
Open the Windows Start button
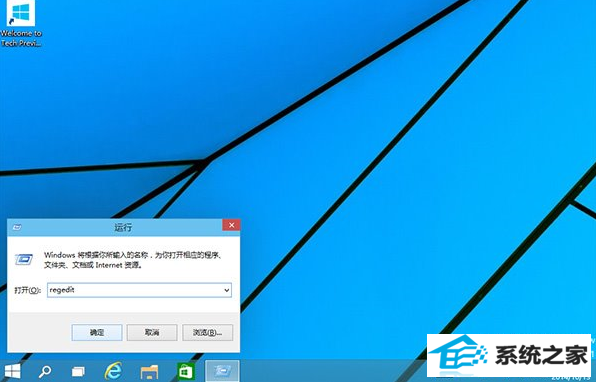tap(12, 371)
